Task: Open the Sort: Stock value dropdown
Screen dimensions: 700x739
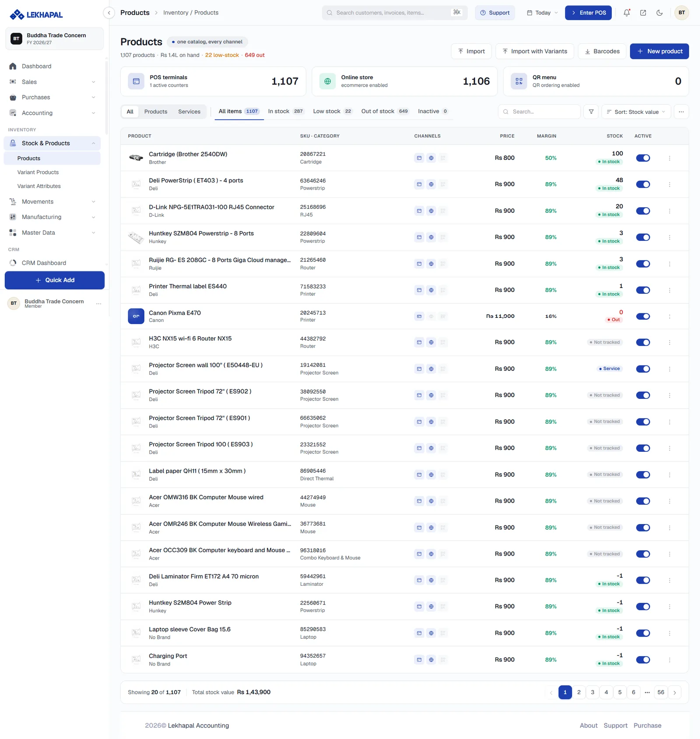Action: (x=636, y=112)
